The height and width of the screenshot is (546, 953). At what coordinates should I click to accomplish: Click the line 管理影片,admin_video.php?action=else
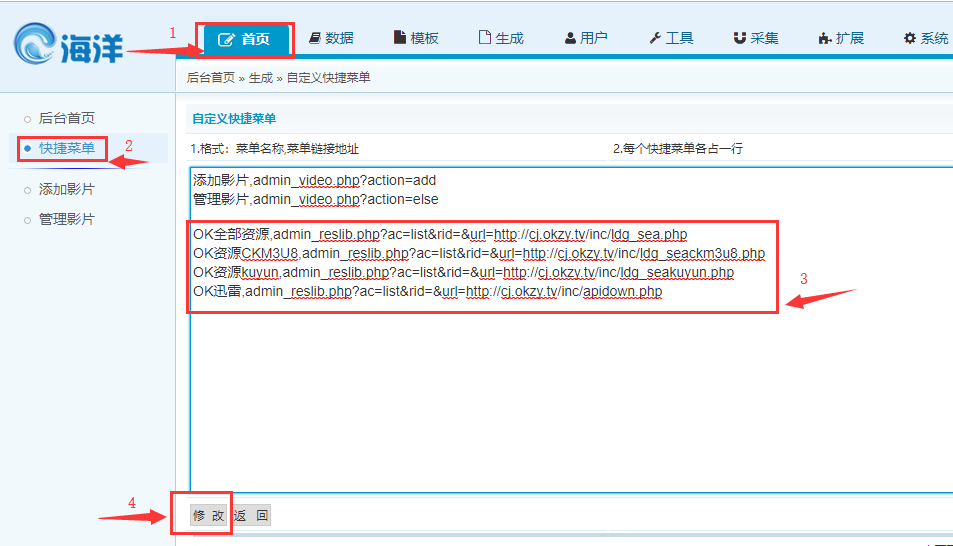tap(315, 199)
